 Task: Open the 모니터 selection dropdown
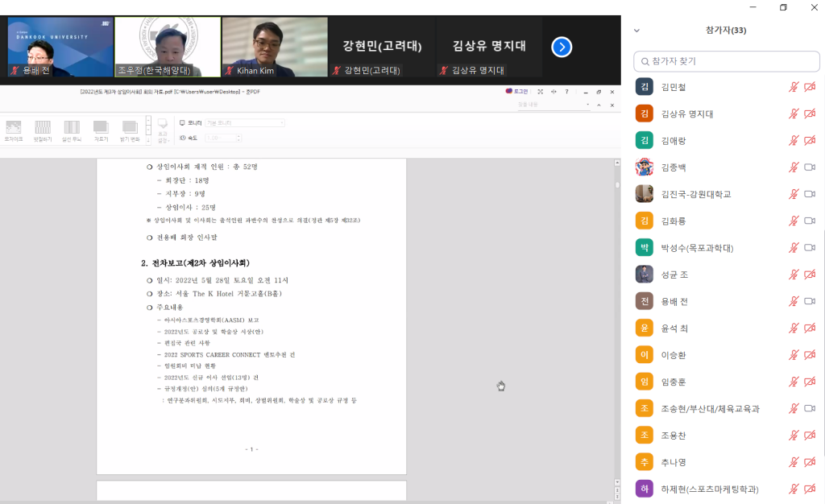(245, 122)
